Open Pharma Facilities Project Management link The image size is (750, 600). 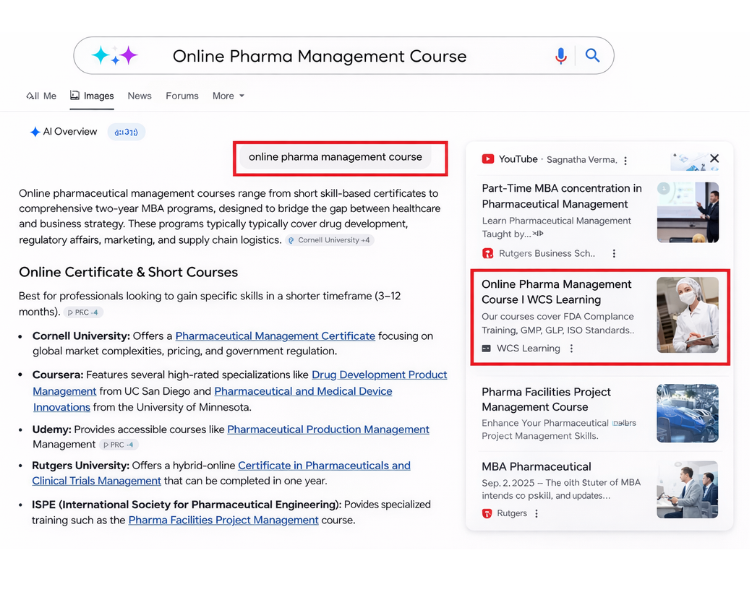point(223,520)
